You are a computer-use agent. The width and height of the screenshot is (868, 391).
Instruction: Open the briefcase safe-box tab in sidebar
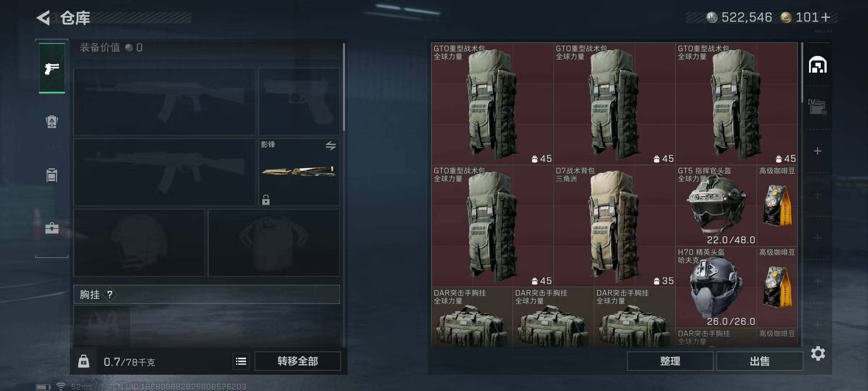pyautogui.click(x=52, y=228)
